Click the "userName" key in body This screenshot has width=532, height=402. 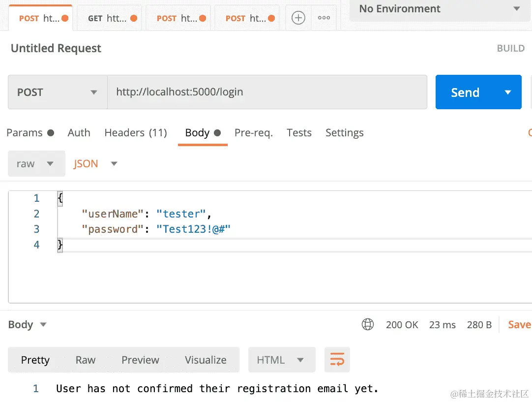[x=113, y=214]
